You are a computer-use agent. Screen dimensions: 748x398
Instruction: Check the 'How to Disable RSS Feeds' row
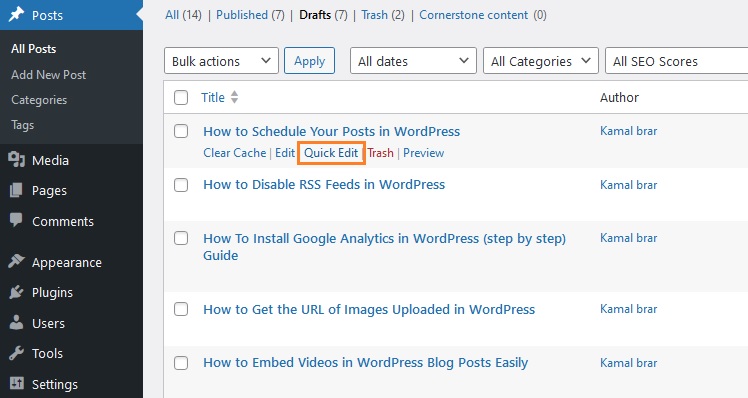[x=181, y=185]
